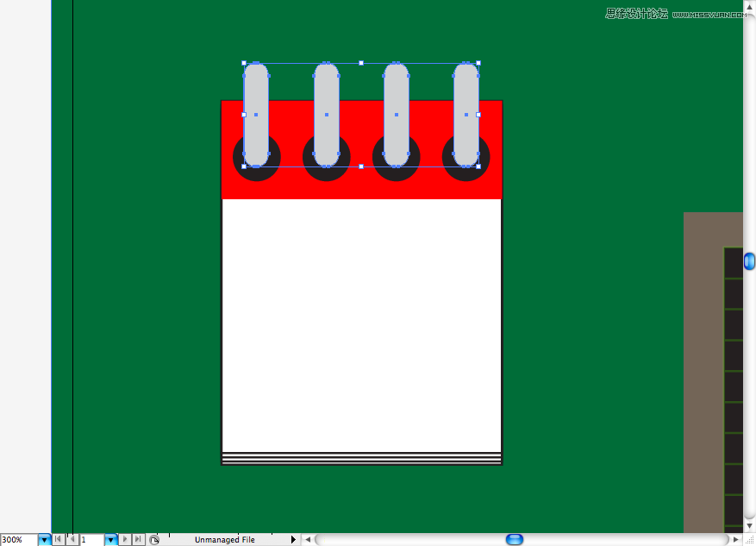Click the top-center bounding box handle
The image size is (756, 546).
point(361,63)
